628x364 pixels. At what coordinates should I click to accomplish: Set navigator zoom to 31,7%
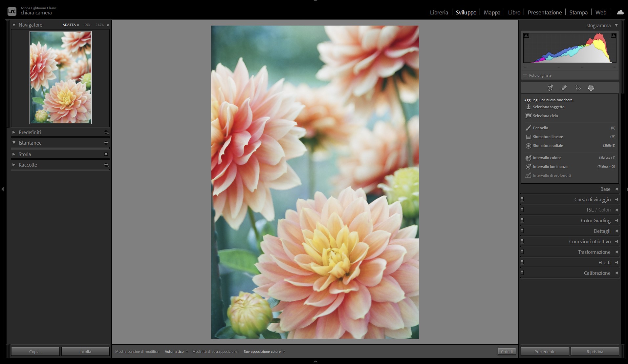pyautogui.click(x=99, y=25)
